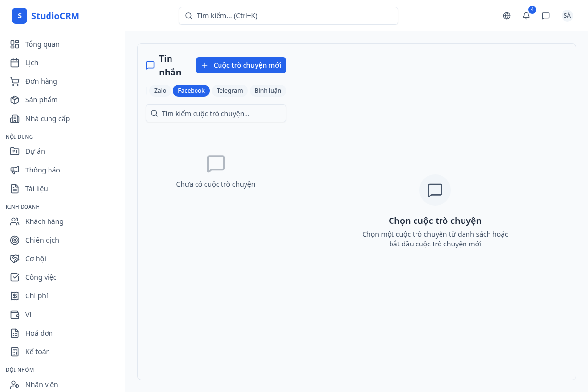Click the Đơn hàng cart icon

(x=15, y=81)
